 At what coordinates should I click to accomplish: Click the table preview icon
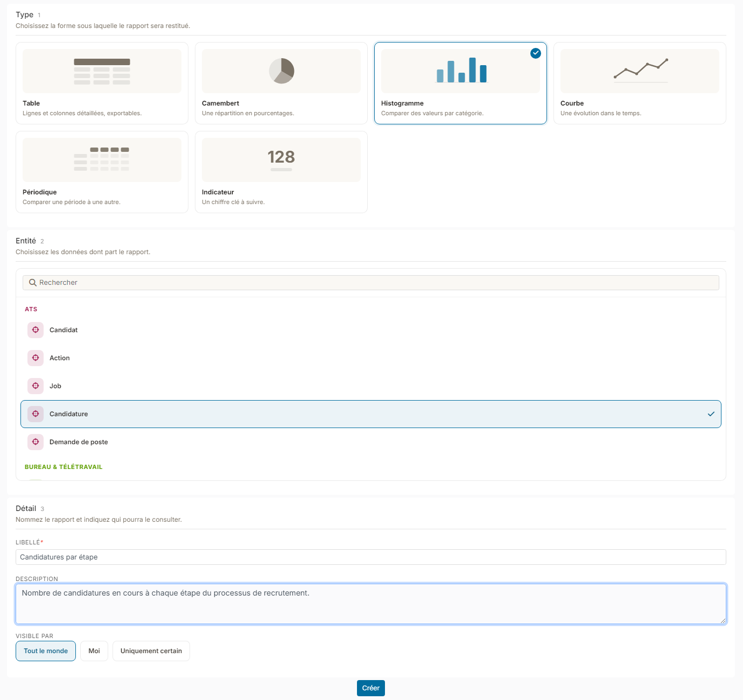click(x=102, y=71)
